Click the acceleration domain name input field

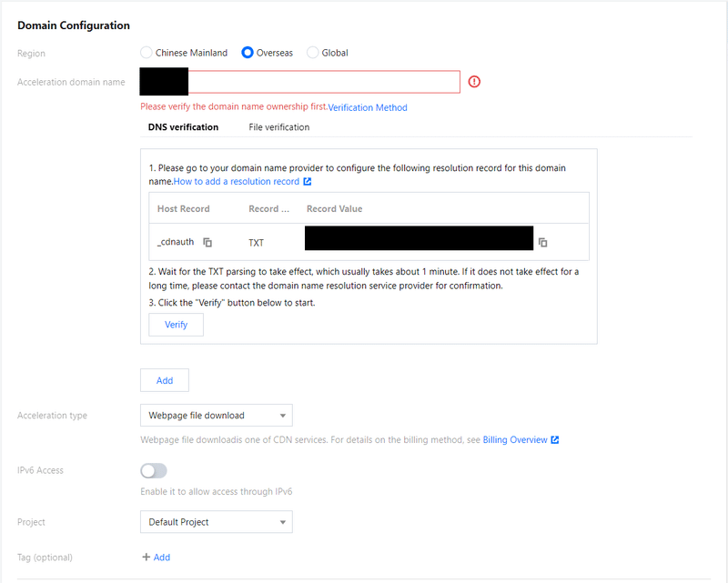click(x=318, y=82)
